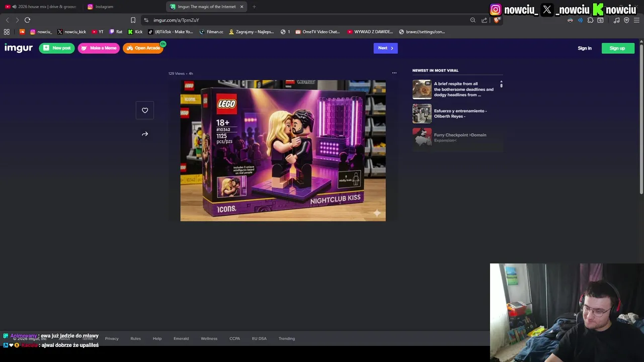This screenshot has width=644, height=362.
Task: Click the site settings icon in address bar
Action: tap(146, 20)
